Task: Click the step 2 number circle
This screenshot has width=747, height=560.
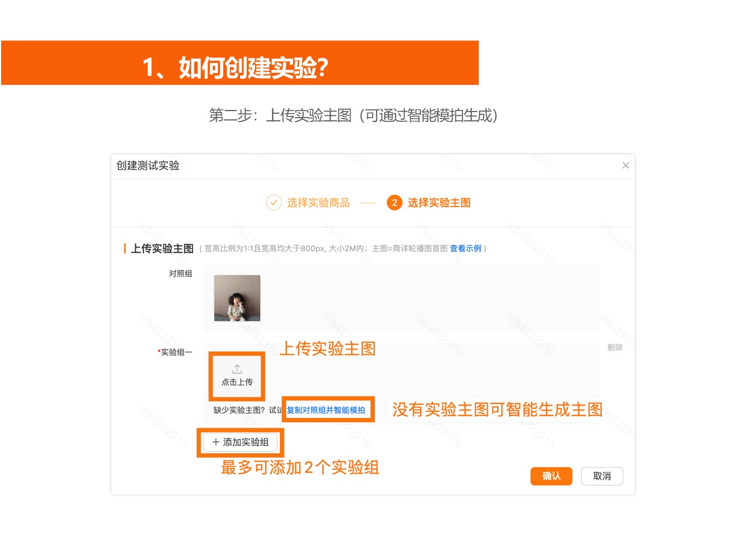Action: pos(394,203)
